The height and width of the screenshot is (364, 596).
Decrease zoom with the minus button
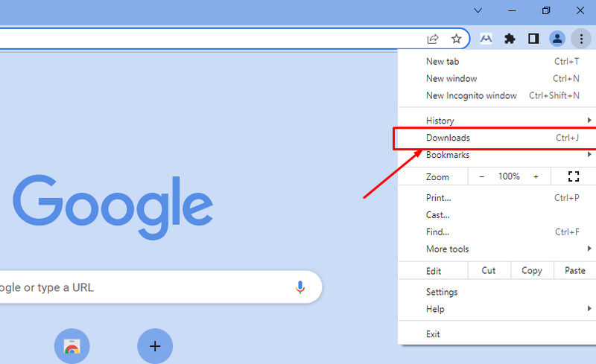[x=481, y=176]
